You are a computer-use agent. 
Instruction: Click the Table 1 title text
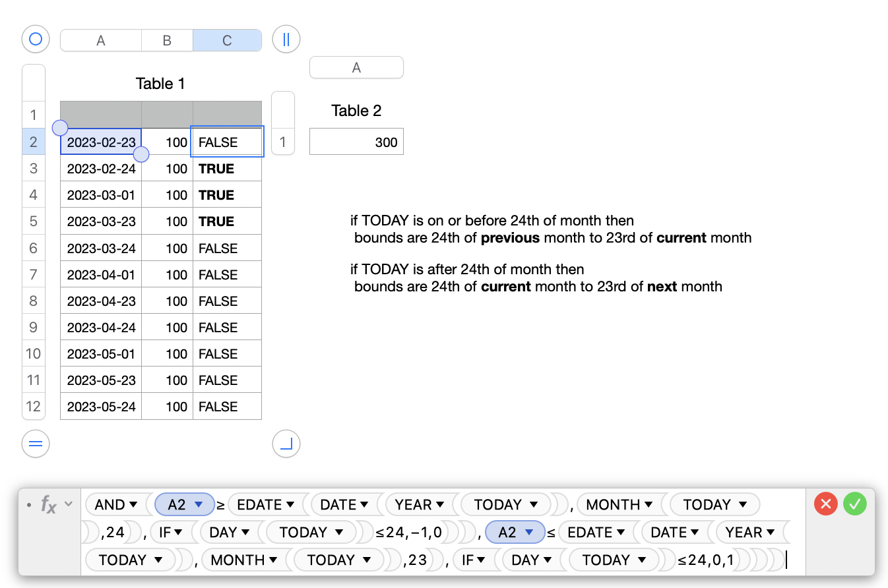(x=160, y=84)
